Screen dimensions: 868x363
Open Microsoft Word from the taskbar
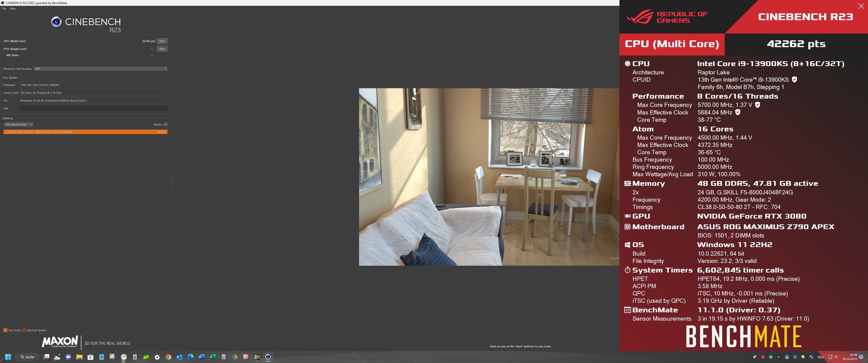coord(202,357)
